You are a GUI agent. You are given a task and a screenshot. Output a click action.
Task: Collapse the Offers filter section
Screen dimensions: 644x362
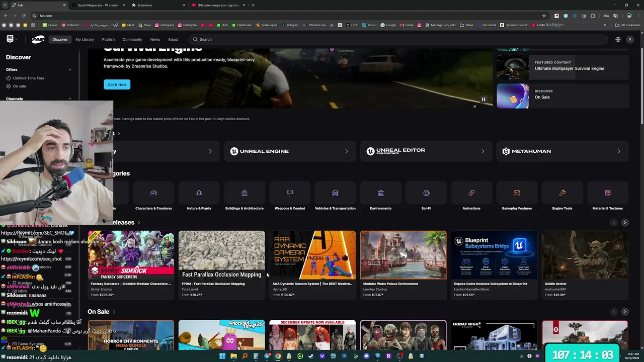click(70, 69)
